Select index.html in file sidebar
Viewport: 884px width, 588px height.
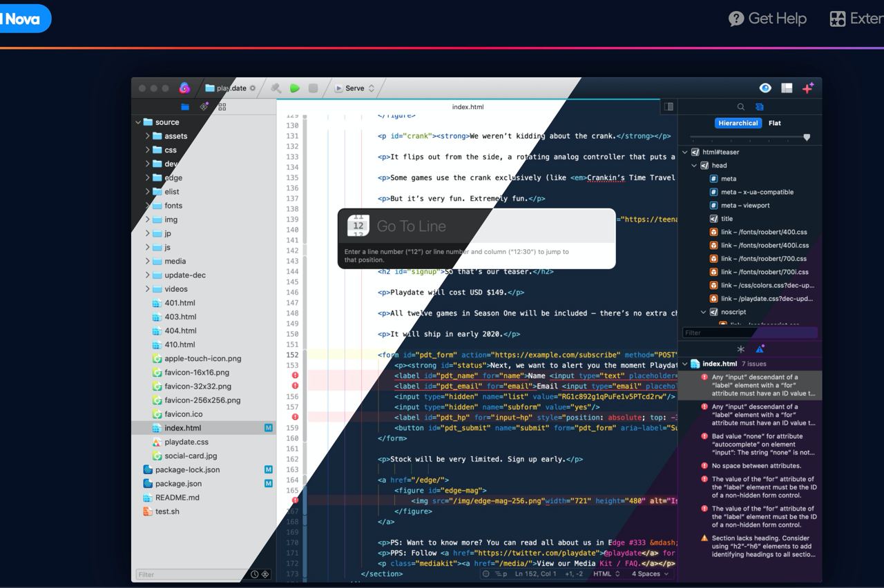coord(204,428)
